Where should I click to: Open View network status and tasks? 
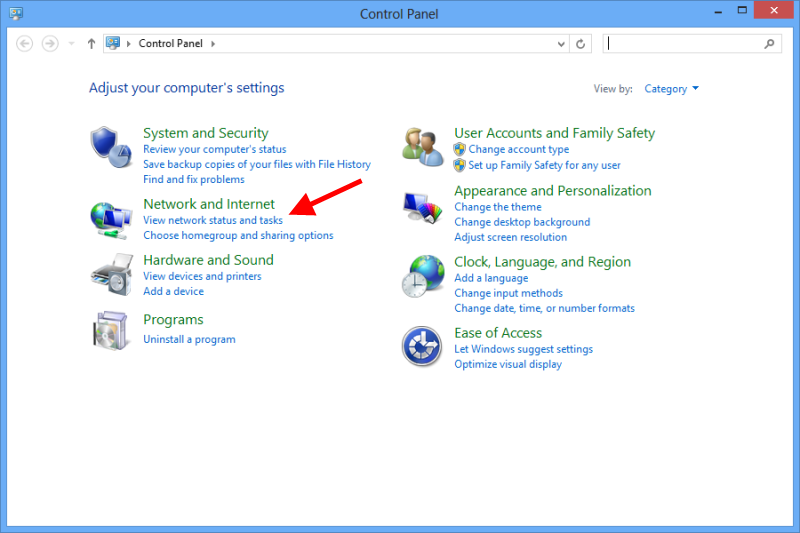click(213, 220)
